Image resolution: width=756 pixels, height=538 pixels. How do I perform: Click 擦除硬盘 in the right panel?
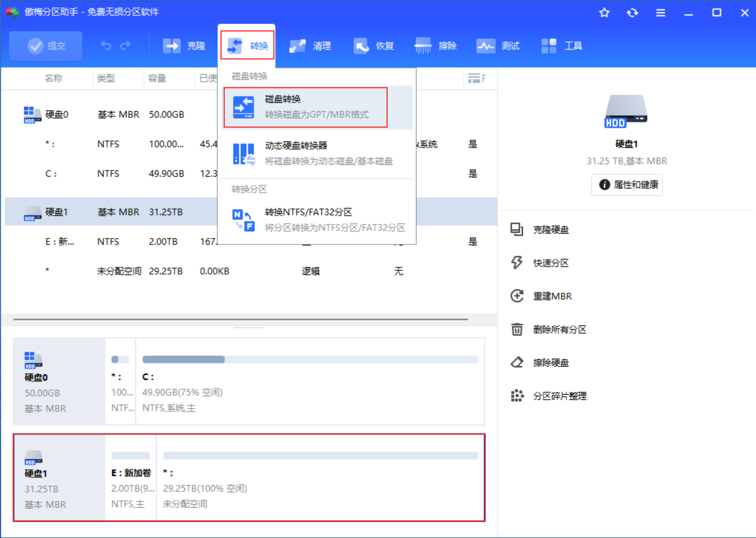(551, 363)
